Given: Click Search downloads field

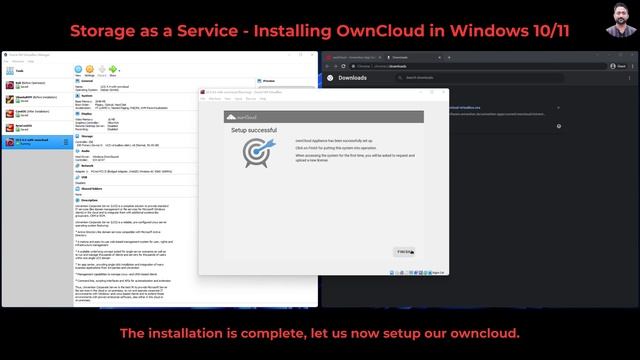Looking at the screenshot, I should (x=480, y=78).
